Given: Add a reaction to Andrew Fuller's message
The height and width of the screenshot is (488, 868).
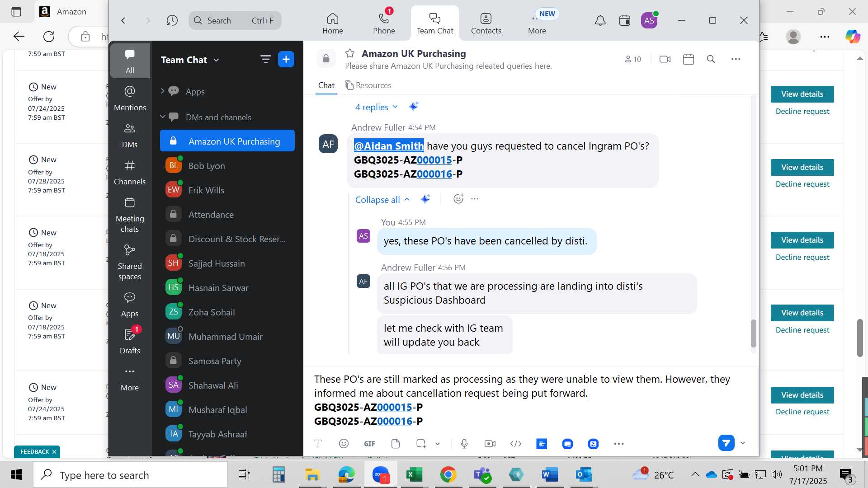Looking at the screenshot, I should tap(458, 199).
